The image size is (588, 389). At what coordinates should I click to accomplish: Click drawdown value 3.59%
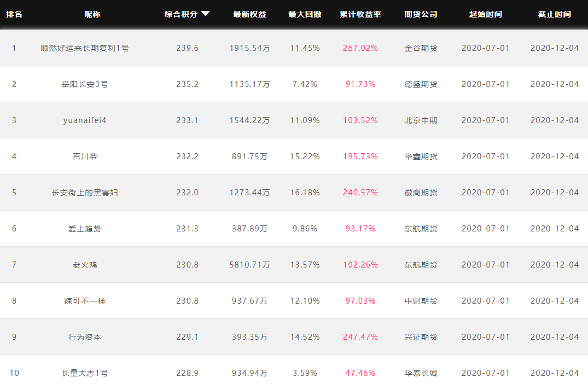pyautogui.click(x=305, y=373)
